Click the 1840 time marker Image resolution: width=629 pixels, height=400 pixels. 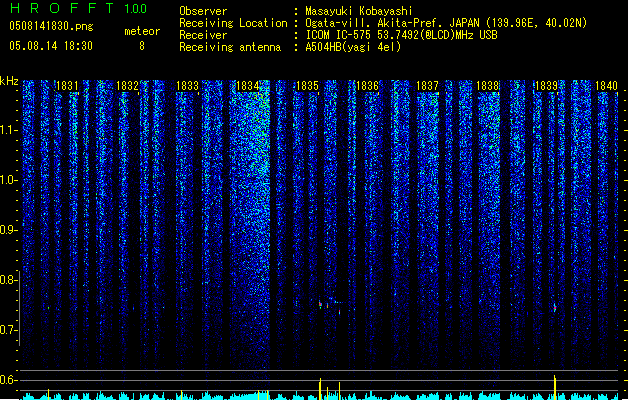click(x=607, y=86)
